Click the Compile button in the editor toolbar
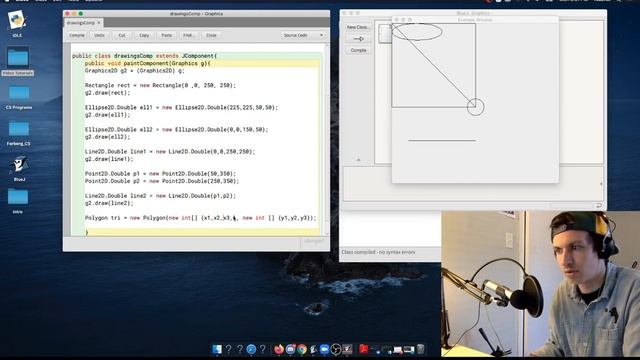 pyautogui.click(x=77, y=36)
